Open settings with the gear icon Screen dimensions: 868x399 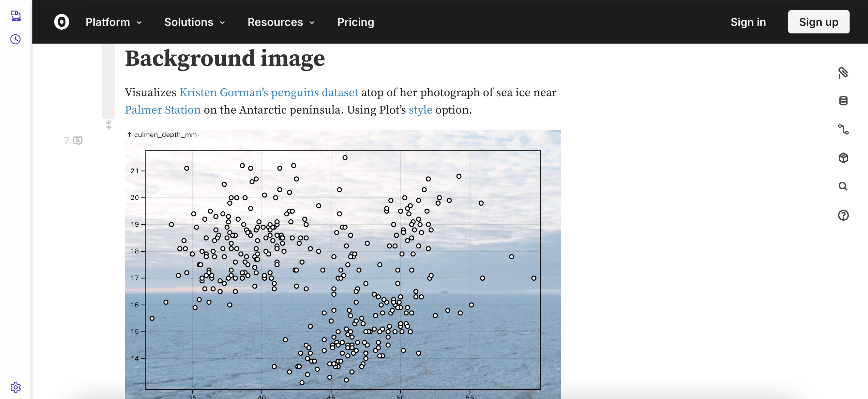pyautogui.click(x=15, y=387)
